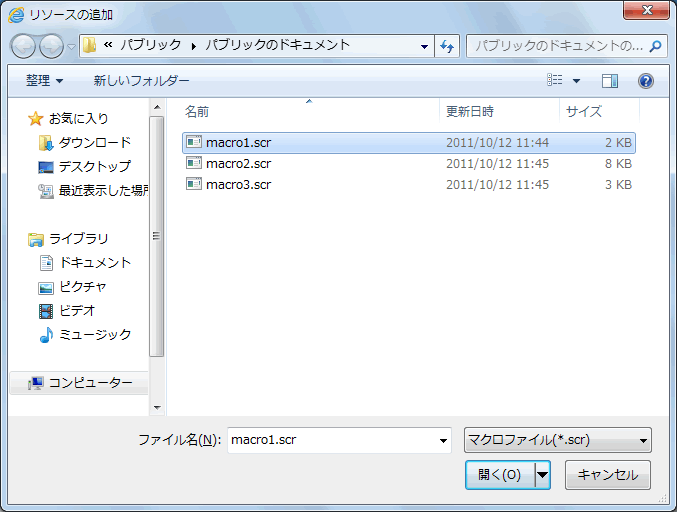The height and width of the screenshot is (512, 677).
Task: Click the search magnifier icon
Action: 655,46
